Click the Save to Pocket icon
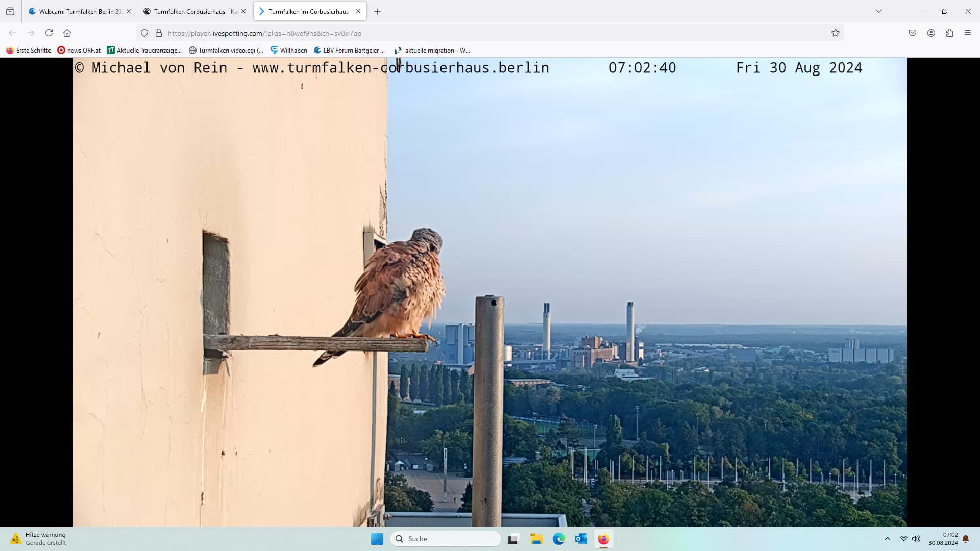The image size is (980, 551). point(913,33)
